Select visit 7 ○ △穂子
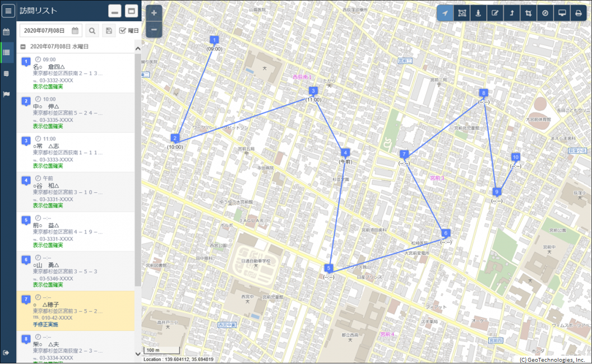The height and width of the screenshot is (364, 592). (x=76, y=311)
